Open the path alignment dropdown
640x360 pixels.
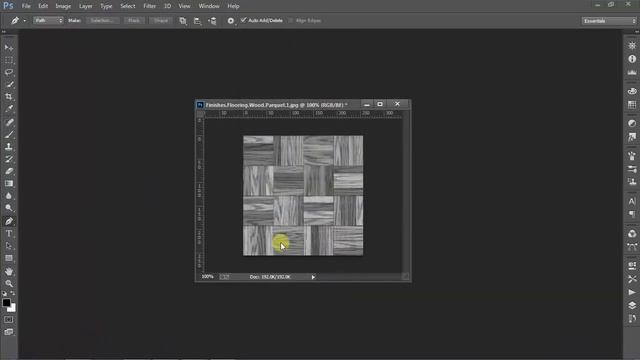pyautogui.click(x=198, y=20)
